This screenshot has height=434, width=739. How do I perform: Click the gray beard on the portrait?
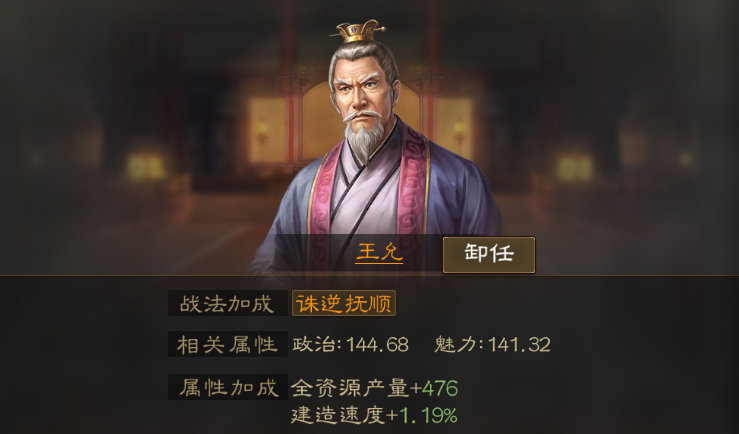point(364,137)
